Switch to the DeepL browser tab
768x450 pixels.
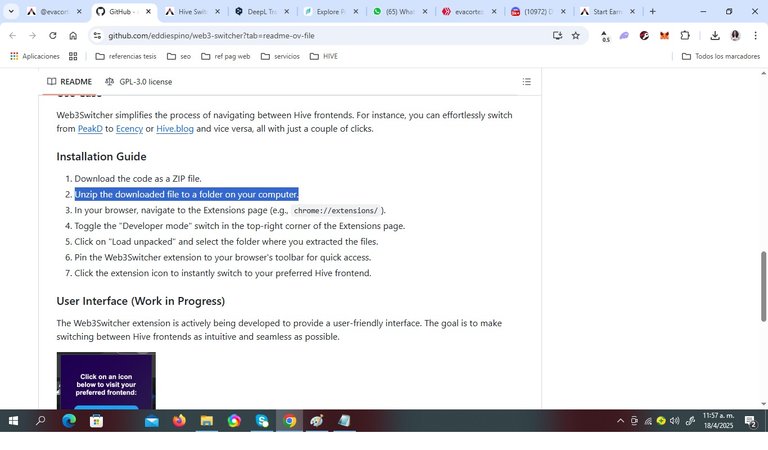[262, 11]
